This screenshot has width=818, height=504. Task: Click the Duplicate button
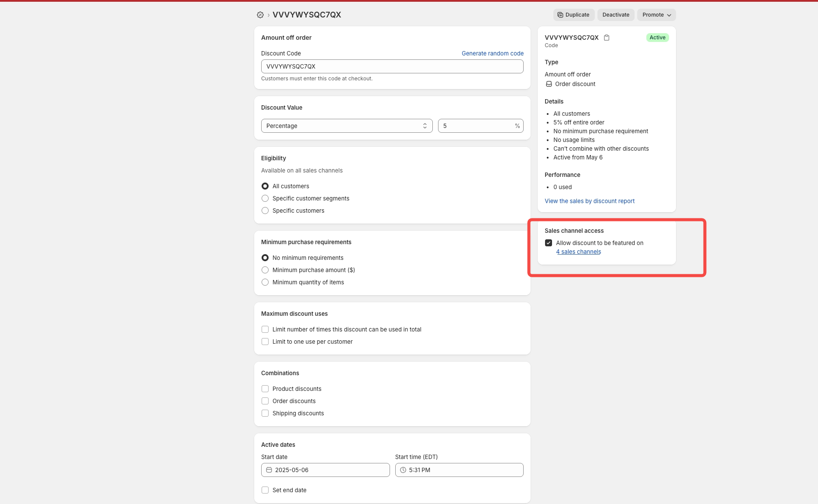coord(573,15)
